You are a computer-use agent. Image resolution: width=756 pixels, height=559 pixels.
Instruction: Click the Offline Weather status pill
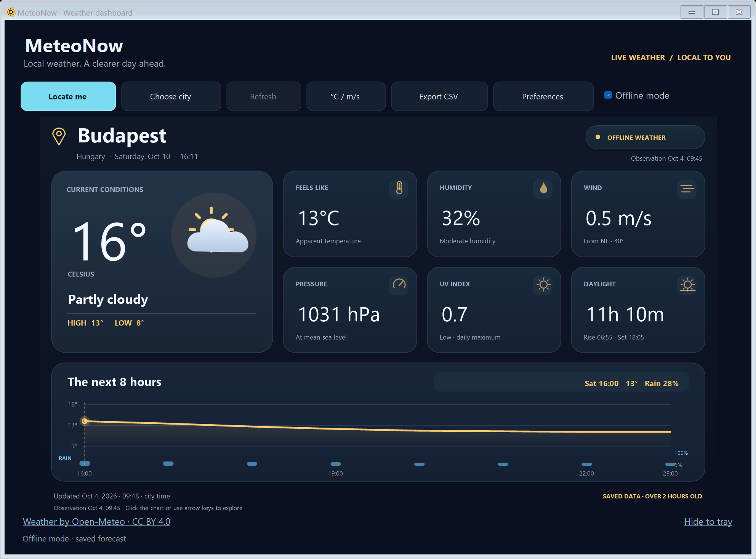tap(645, 137)
